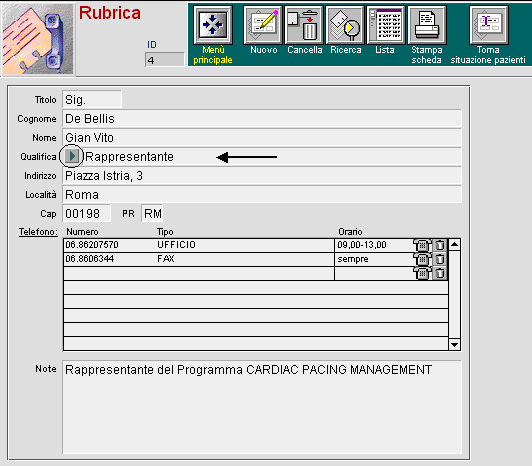Show the Lista view icon

pyautogui.click(x=386, y=25)
